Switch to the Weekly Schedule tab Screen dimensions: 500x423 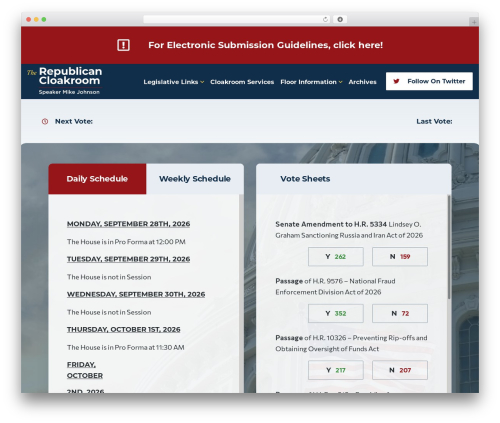coord(195,179)
